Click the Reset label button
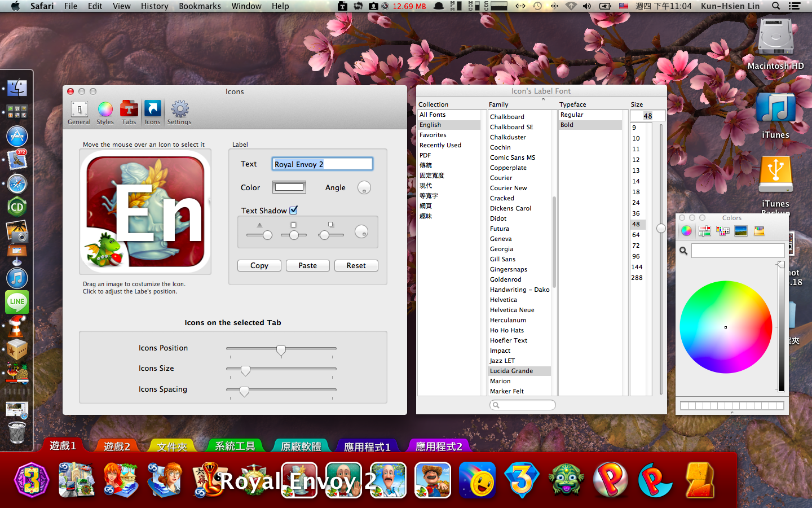Viewport: 812px width, 508px height. (x=356, y=265)
